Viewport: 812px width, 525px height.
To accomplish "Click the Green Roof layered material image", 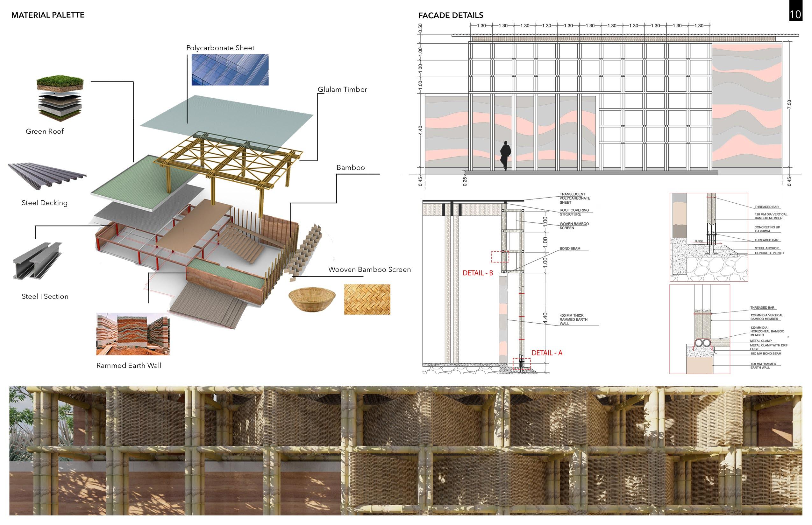I will [60, 99].
